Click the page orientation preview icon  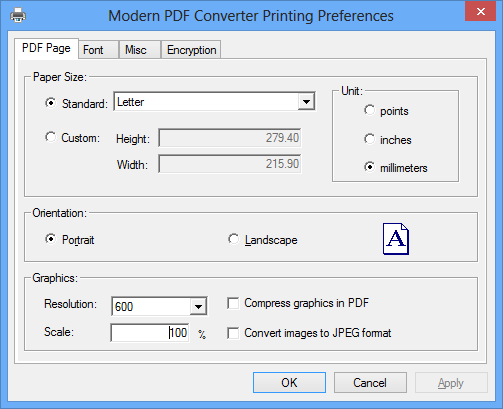tap(396, 239)
